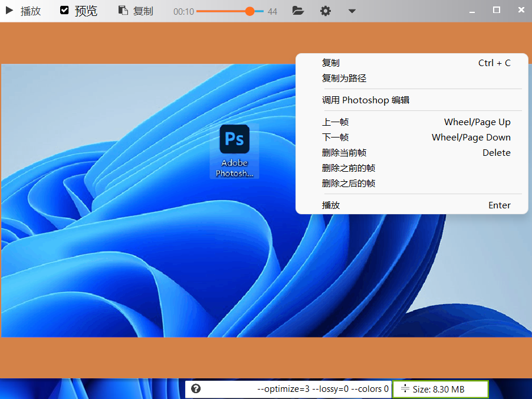Image resolution: width=532 pixels, height=399 pixels.
Task: Go to previous frame via 上一帧
Action: click(335, 122)
